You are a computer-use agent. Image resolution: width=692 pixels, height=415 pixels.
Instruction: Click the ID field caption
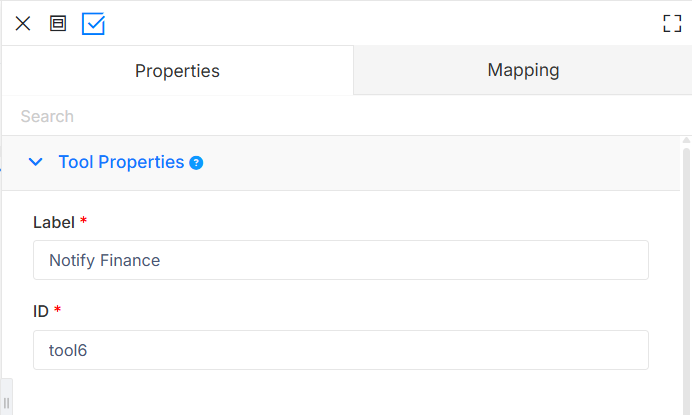tap(41, 312)
